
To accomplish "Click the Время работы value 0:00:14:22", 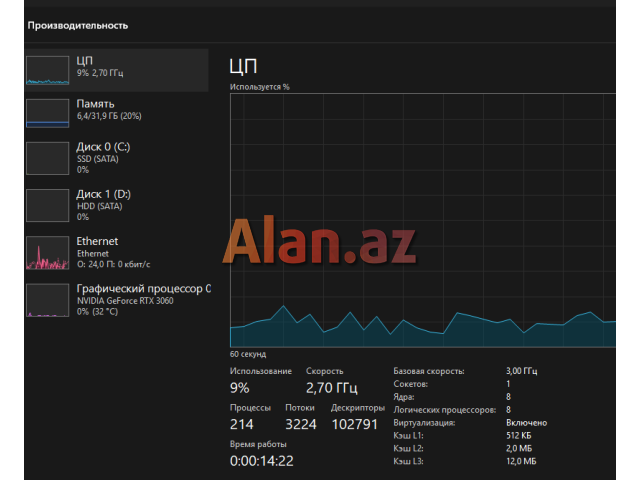I will tap(262, 460).
